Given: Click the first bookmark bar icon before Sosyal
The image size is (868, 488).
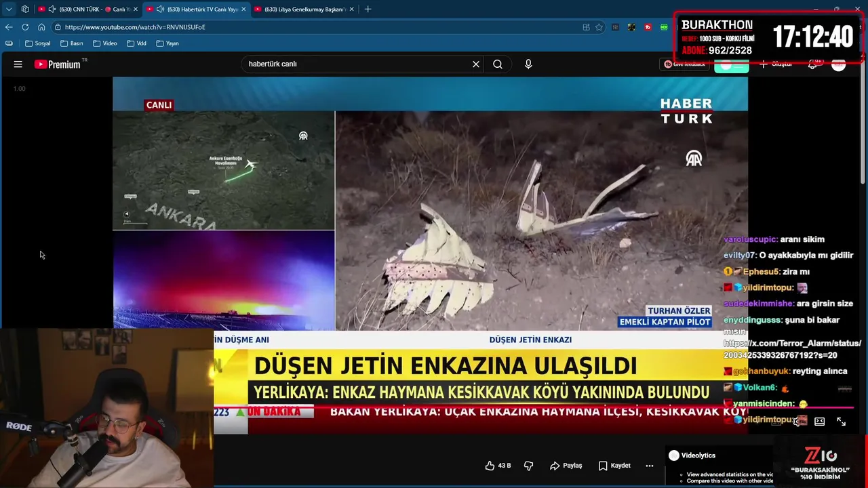Looking at the screenshot, I should point(9,43).
